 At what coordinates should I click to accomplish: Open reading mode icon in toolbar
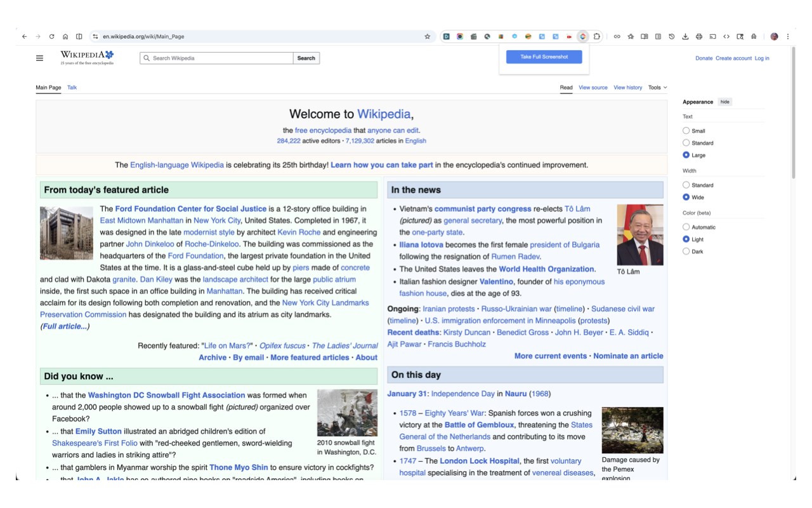[x=658, y=37]
